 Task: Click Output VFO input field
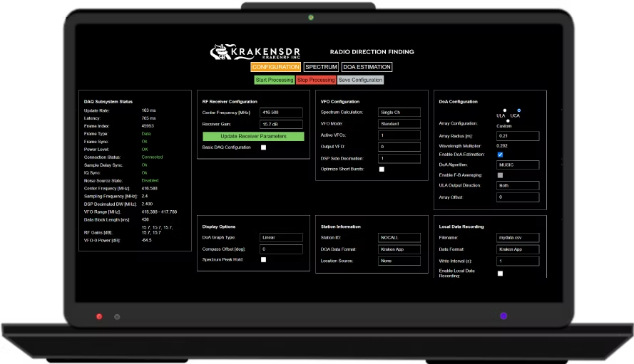click(399, 147)
